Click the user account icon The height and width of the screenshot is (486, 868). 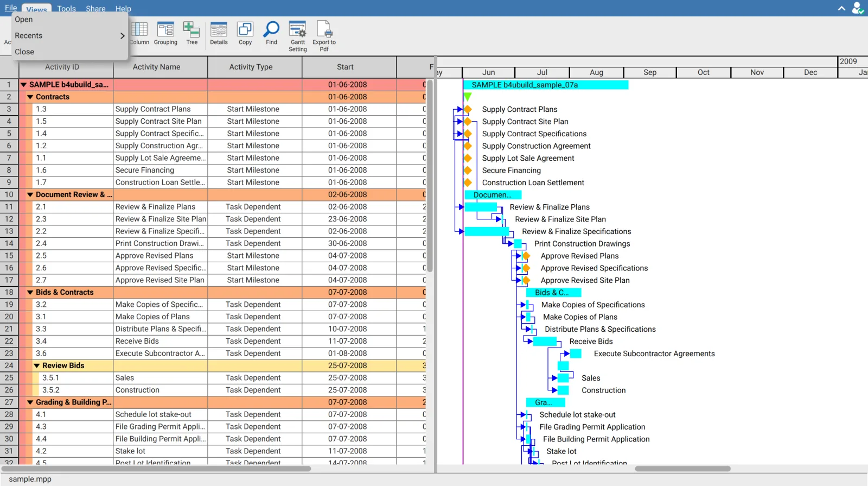click(858, 8)
